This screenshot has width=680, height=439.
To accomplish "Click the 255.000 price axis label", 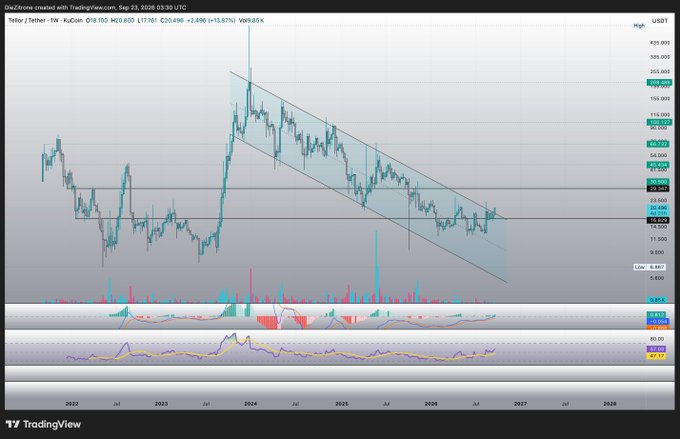I will pos(660,72).
